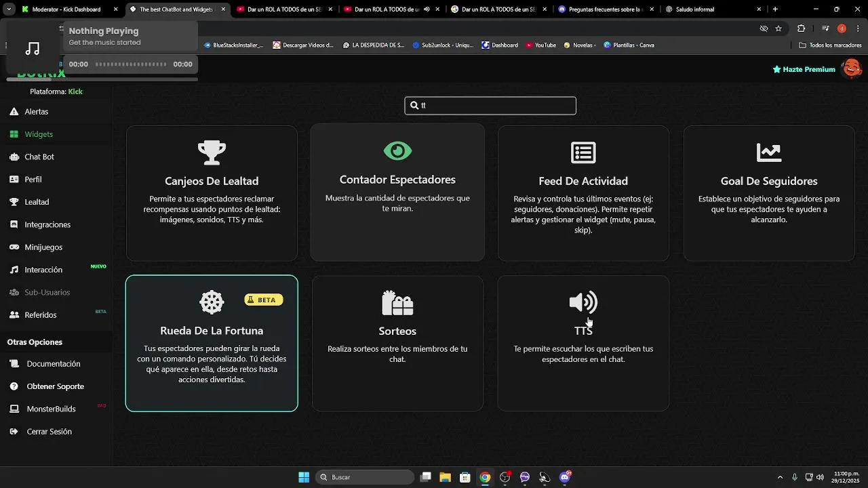
Task: Click the eye icon on Contador Espectadores
Action: (x=397, y=150)
